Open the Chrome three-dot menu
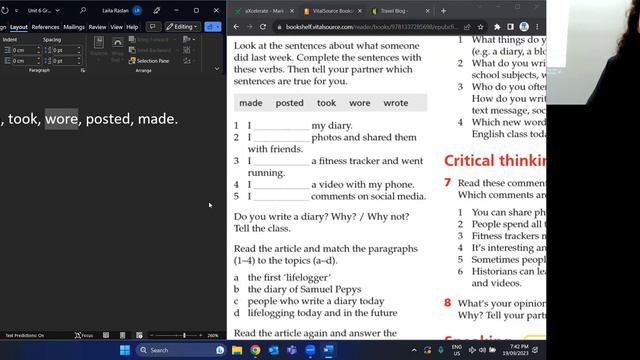Screen dimensions: 640x360 point(537,27)
